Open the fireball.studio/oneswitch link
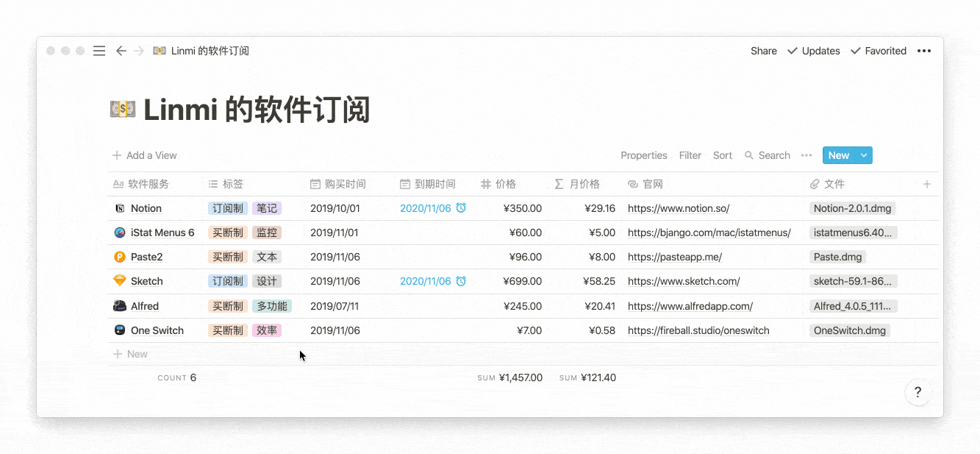980x454 pixels. (698, 330)
